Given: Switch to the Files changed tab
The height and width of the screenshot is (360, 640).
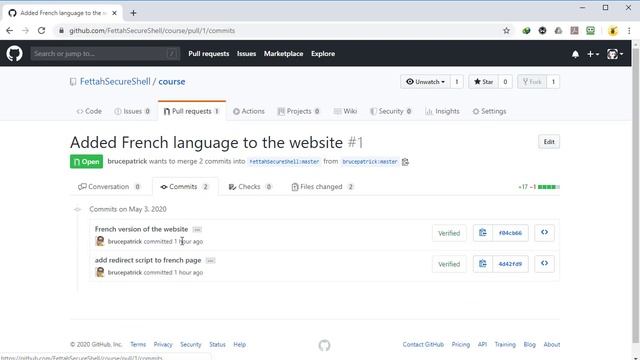Looking at the screenshot, I should point(322,187).
